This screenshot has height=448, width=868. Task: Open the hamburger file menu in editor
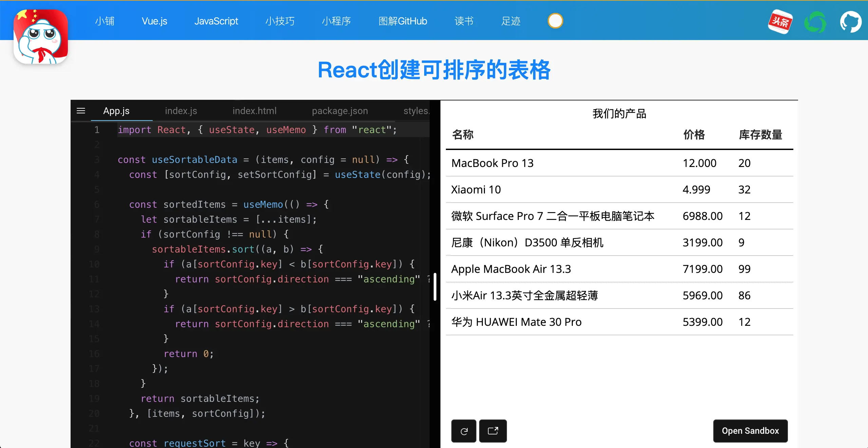click(81, 111)
